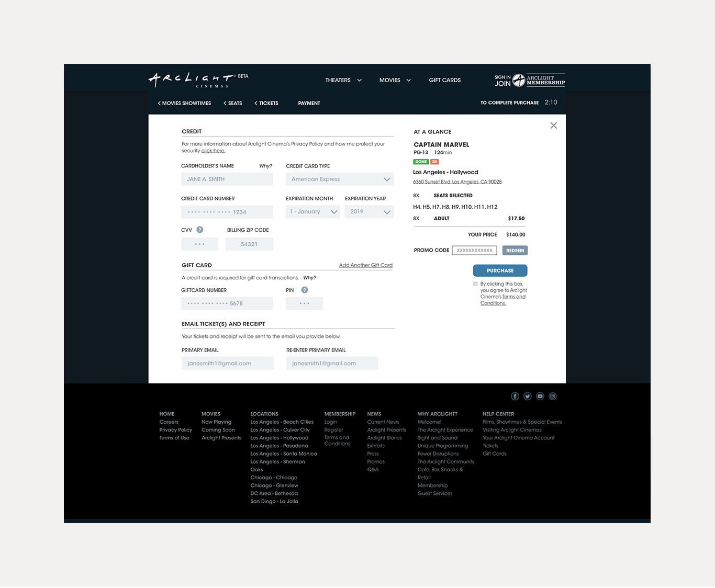Click the Redeem promo code button
Viewport: 715px width, 588px height.
point(515,251)
